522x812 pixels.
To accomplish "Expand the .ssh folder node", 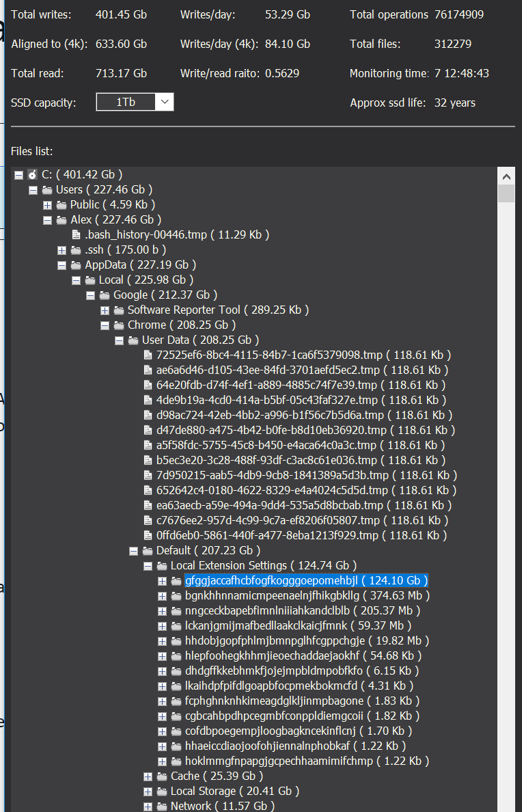I will (61, 250).
